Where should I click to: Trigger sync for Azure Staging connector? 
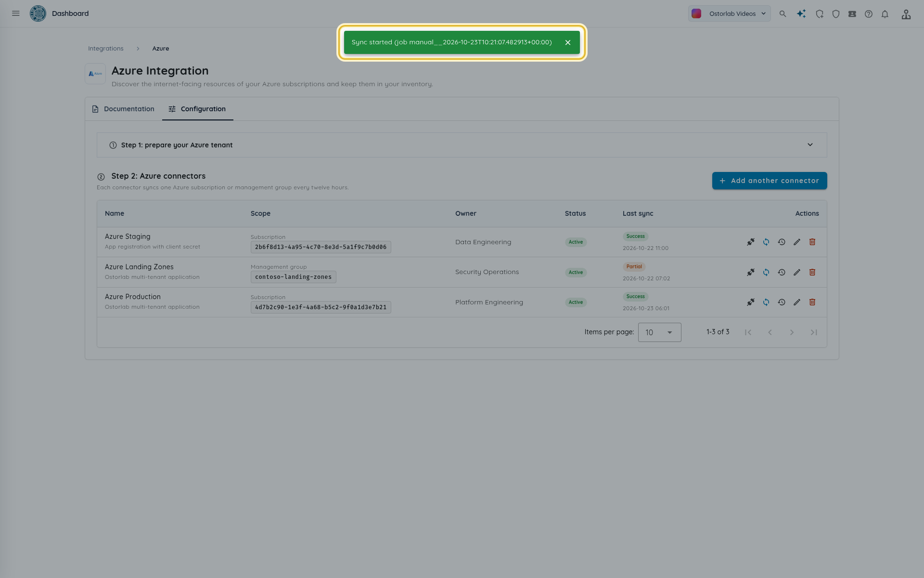coord(766,242)
